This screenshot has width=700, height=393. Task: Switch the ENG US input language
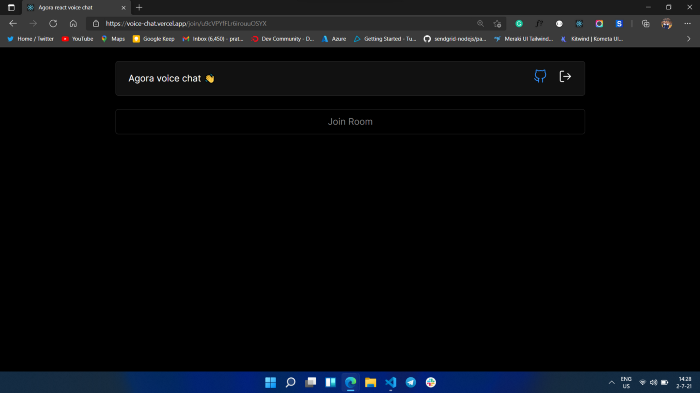[x=626, y=382]
